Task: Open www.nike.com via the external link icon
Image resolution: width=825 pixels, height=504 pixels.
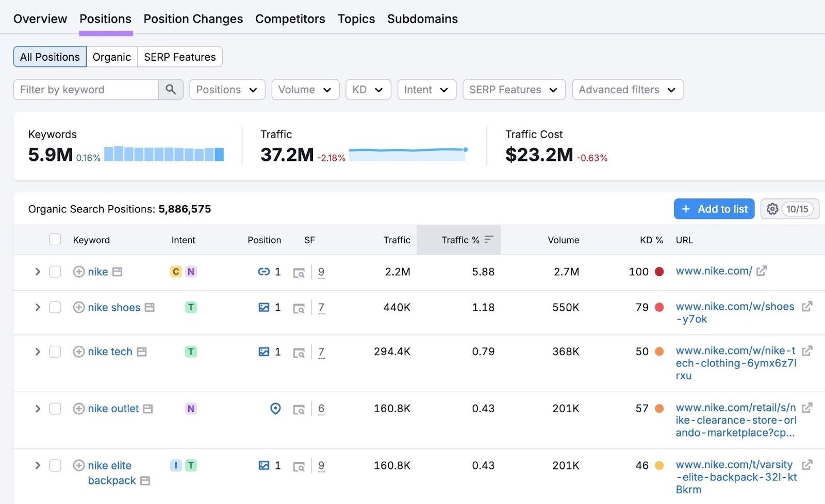Action: (x=763, y=270)
